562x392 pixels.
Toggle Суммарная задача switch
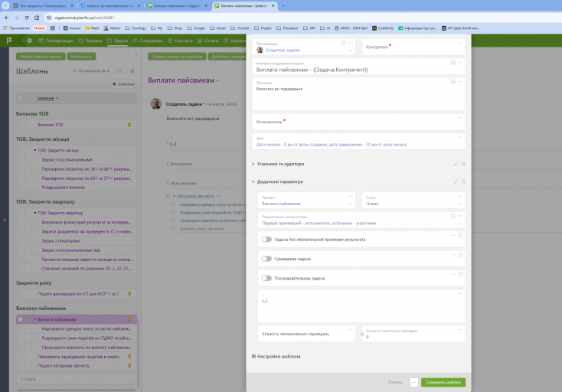(266, 259)
